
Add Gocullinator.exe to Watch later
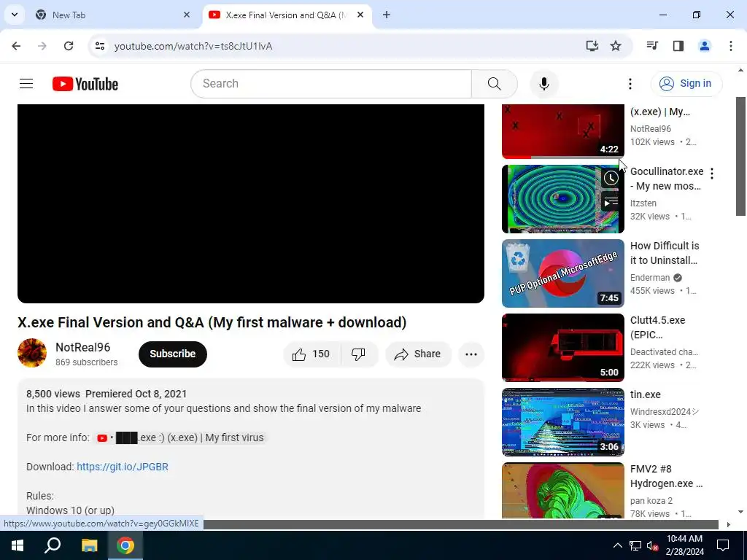pos(611,178)
